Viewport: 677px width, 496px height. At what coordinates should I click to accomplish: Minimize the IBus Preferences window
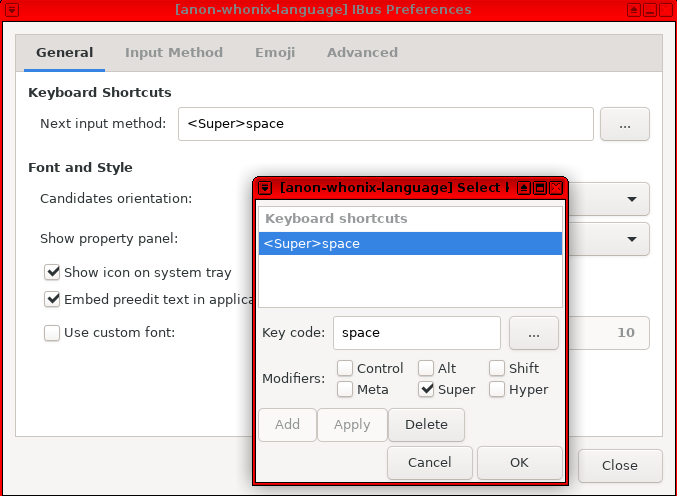click(649, 10)
